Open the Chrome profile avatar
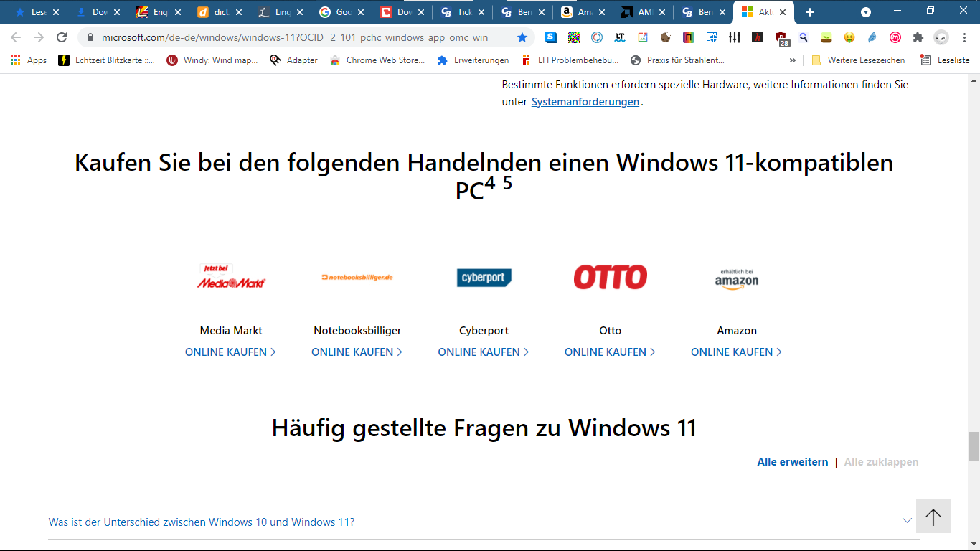The image size is (980, 551). pos(941,37)
